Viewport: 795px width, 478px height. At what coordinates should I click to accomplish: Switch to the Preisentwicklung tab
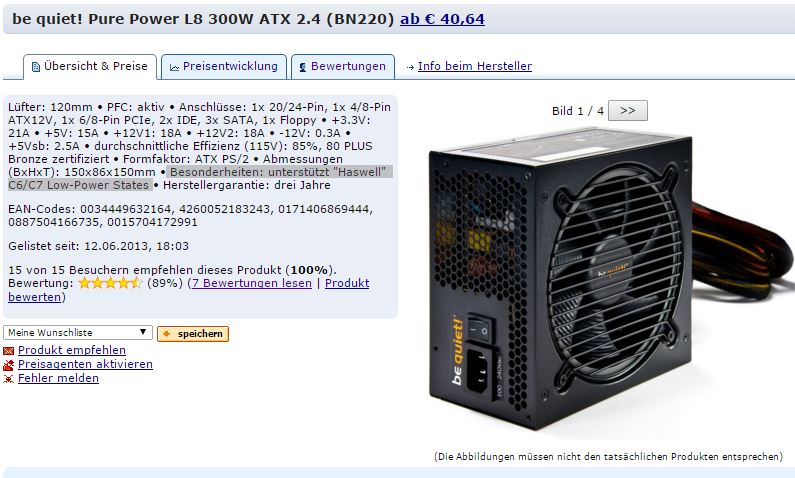click(224, 66)
